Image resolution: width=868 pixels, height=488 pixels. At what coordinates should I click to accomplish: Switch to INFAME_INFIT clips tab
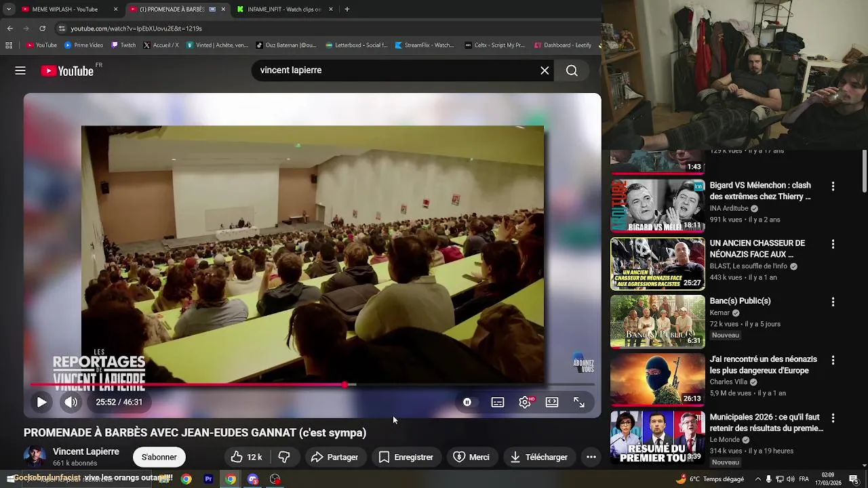[x=283, y=9]
